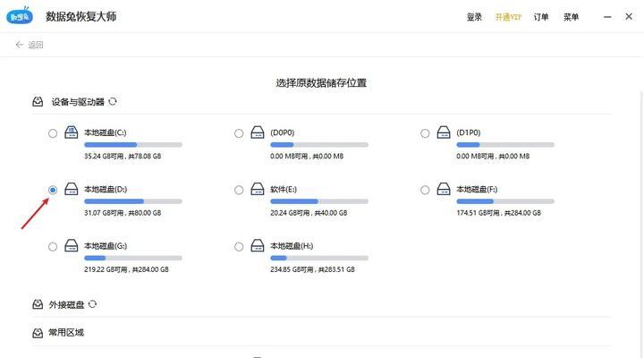This screenshot has width=644, height=358.
Task: Click the 本地磁盘(G:) drive label
Action: click(106, 246)
